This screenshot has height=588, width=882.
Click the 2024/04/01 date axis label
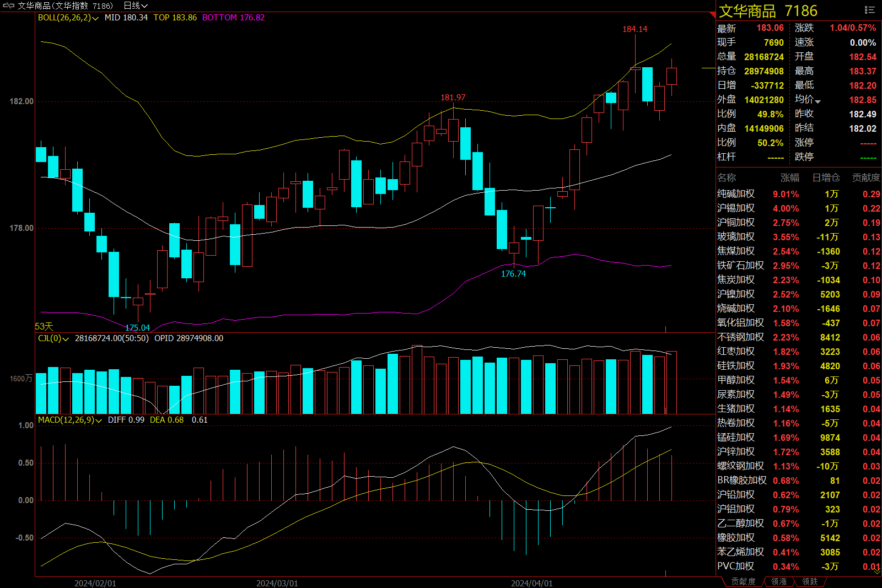[x=532, y=583]
